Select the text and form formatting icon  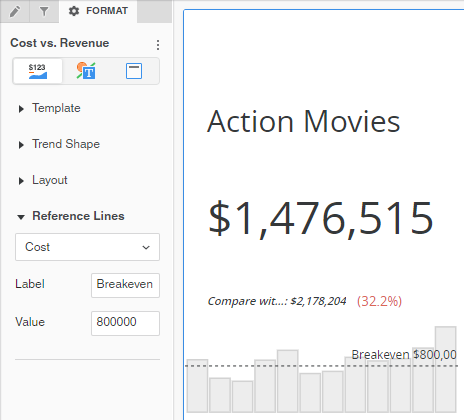click(86, 71)
